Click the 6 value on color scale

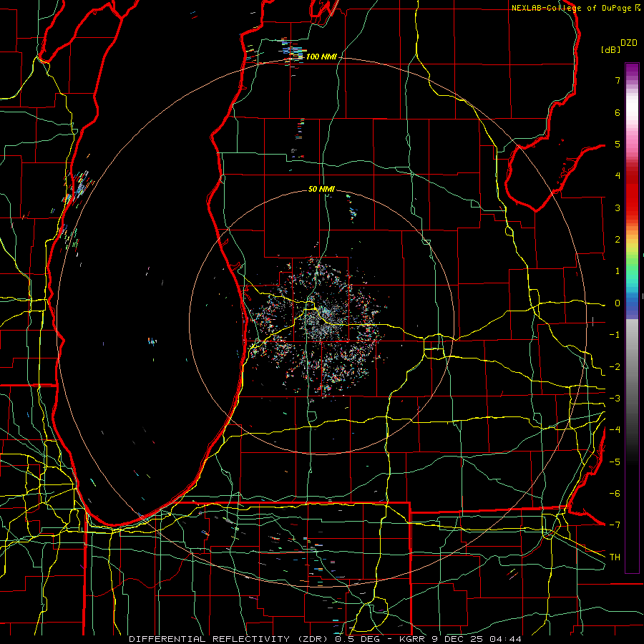click(618, 112)
